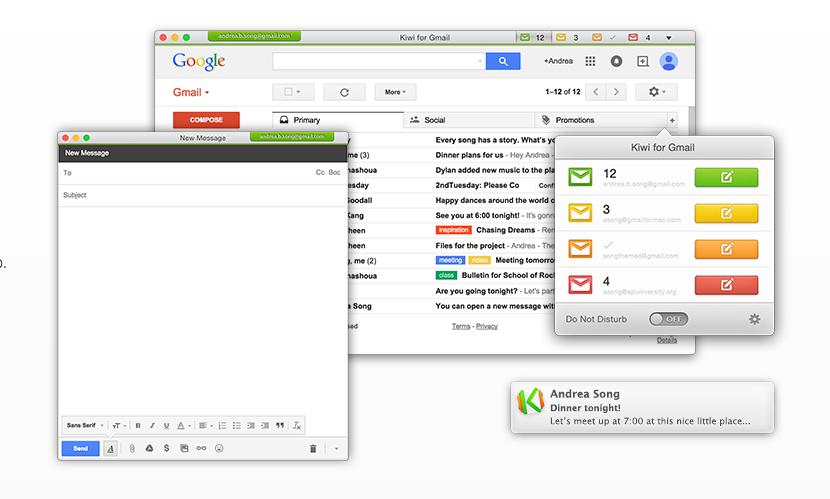Open the Gmail settings gear dropdown
Image resolution: width=830 pixels, height=499 pixels.
point(656,92)
